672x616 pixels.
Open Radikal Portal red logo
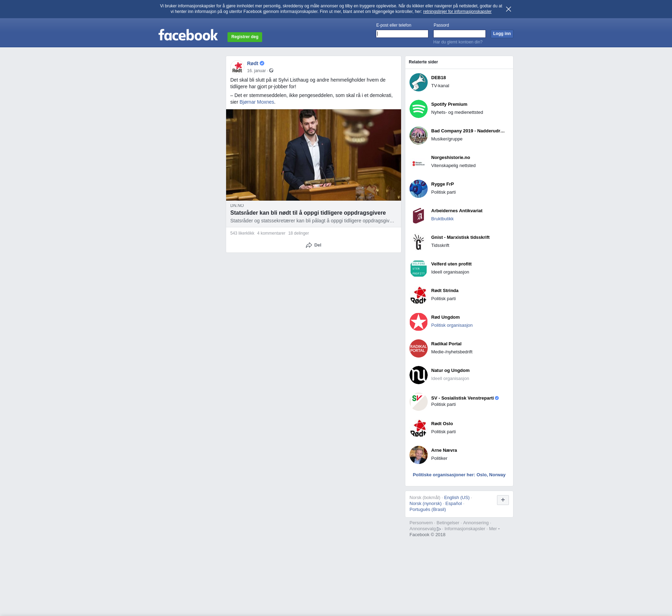click(419, 348)
